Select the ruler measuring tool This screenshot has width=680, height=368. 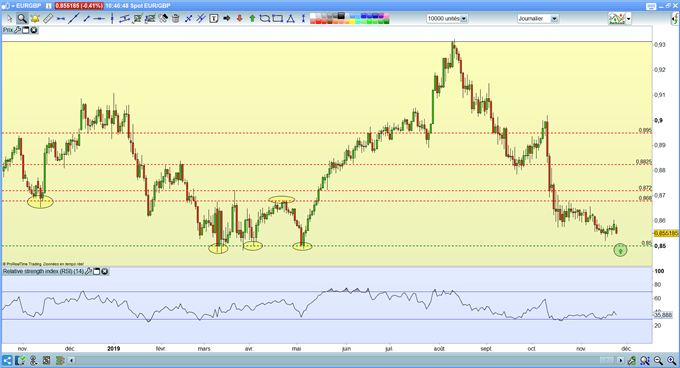[48, 19]
